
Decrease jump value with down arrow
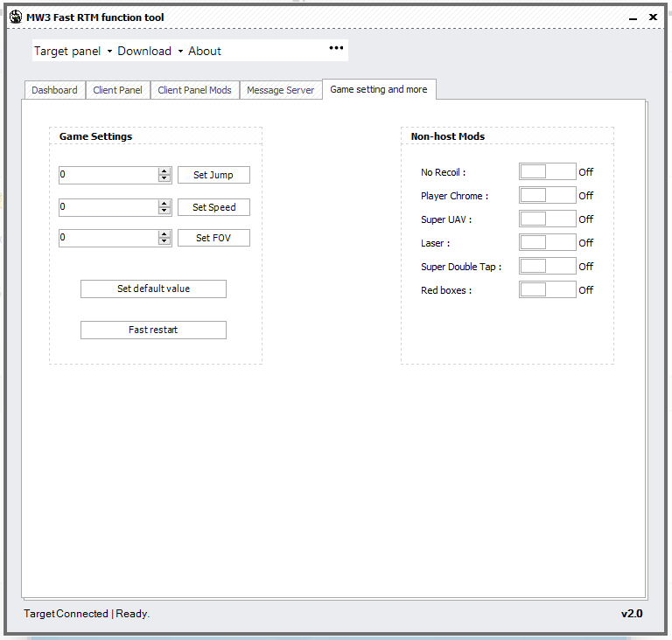164,178
